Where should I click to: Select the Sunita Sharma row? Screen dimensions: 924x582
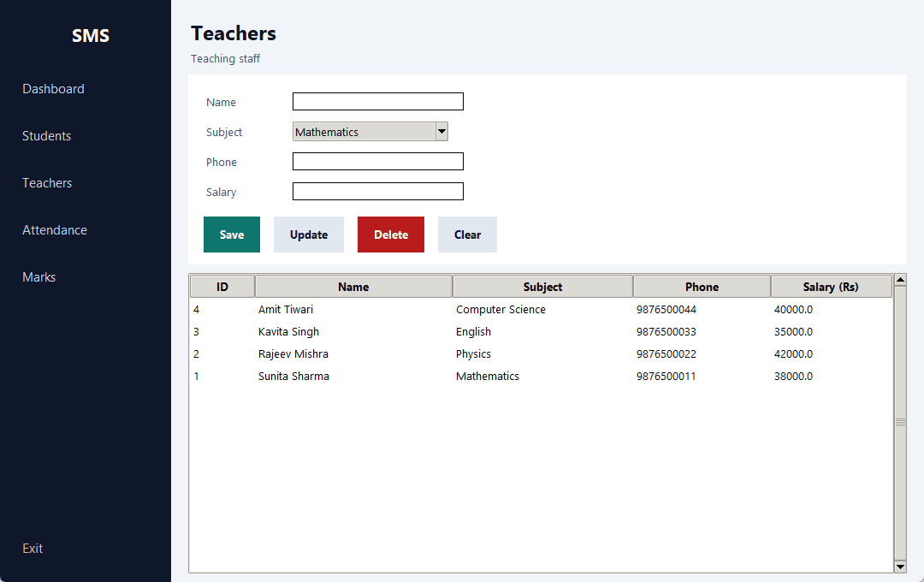pos(541,377)
